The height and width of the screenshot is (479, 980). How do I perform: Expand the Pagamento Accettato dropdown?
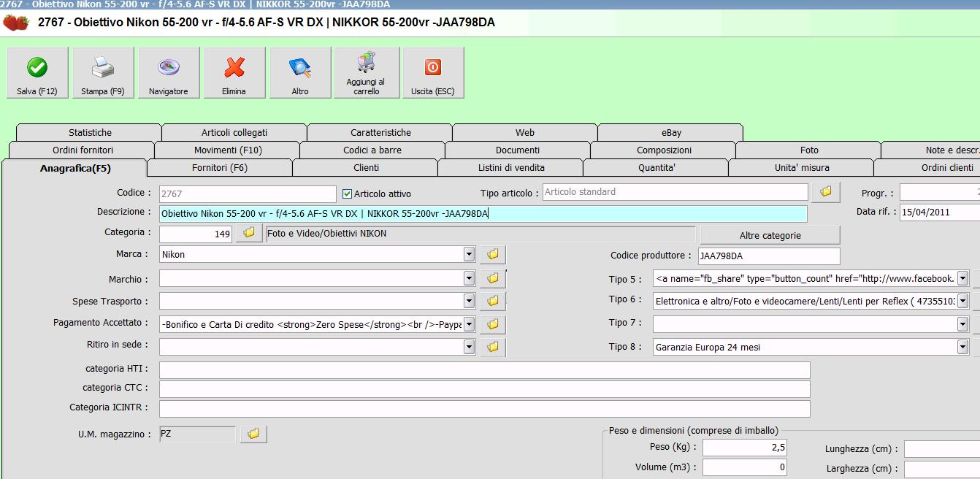[469, 323]
